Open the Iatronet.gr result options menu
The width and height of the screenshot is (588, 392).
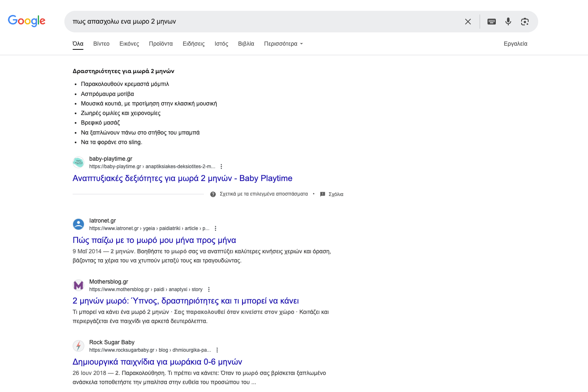[216, 228]
